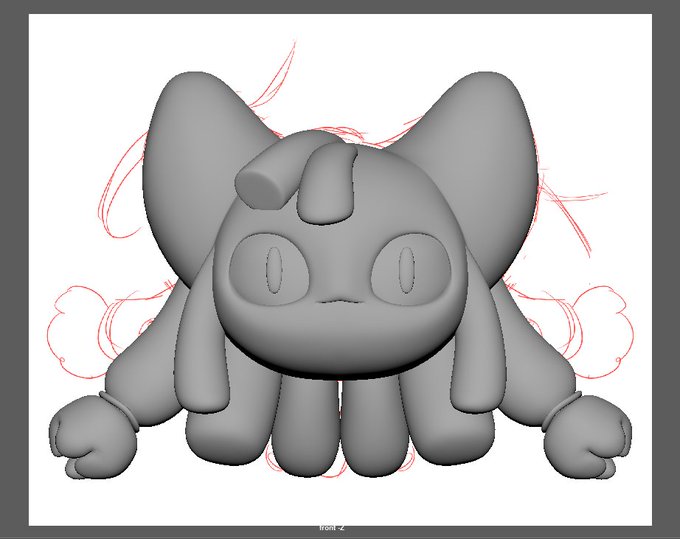Image resolution: width=680 pixels, height=539 pixels.
Task: Select the slit pupil of the screen-right eye
Action: pos(406,270)
